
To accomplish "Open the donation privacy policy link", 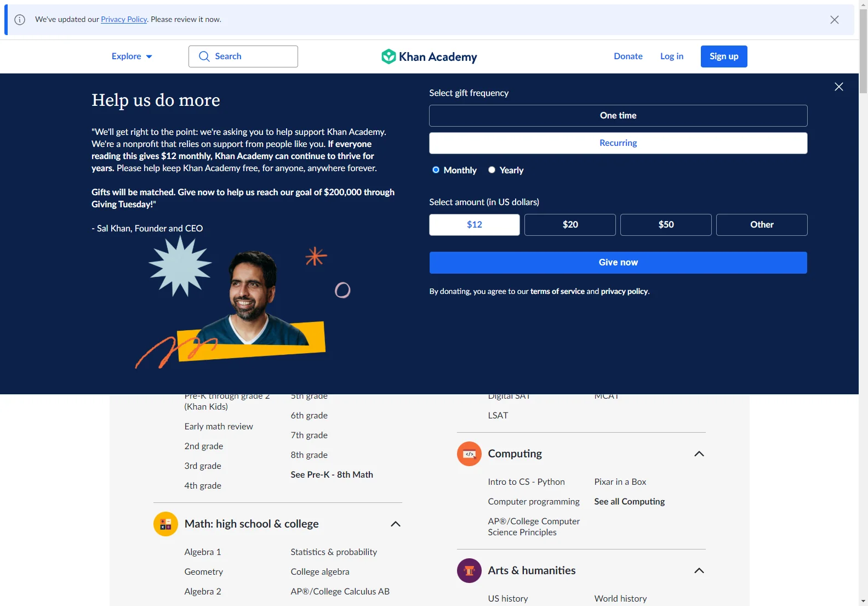I will click(624, 292).
